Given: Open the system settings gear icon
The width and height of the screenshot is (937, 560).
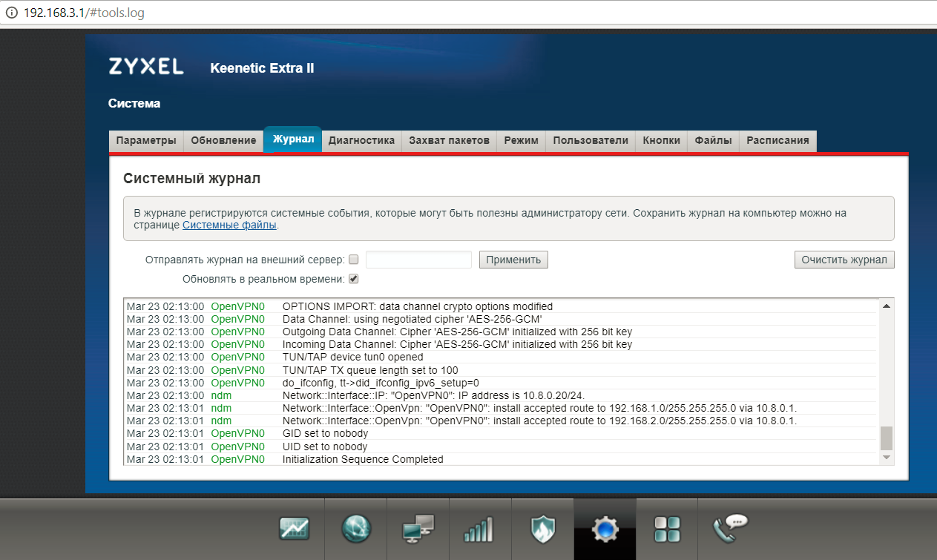Looking at the screenshot, I should (605, 529).
